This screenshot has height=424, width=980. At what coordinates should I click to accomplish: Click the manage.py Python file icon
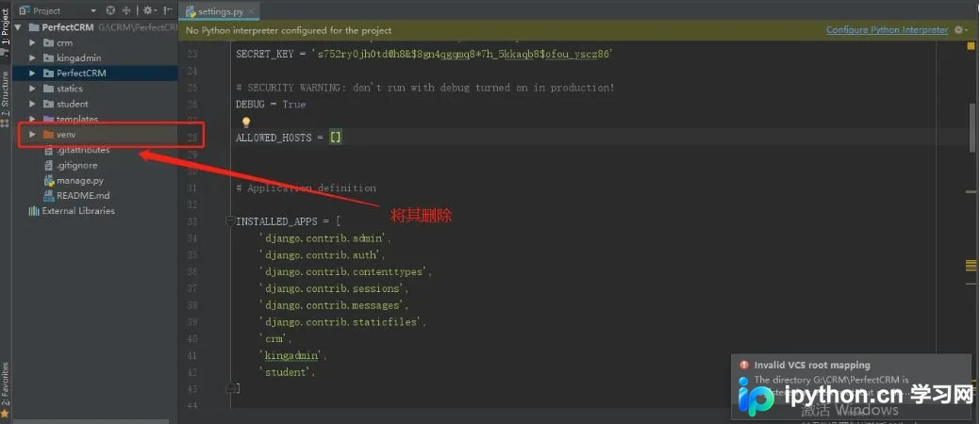coord(49,181)
